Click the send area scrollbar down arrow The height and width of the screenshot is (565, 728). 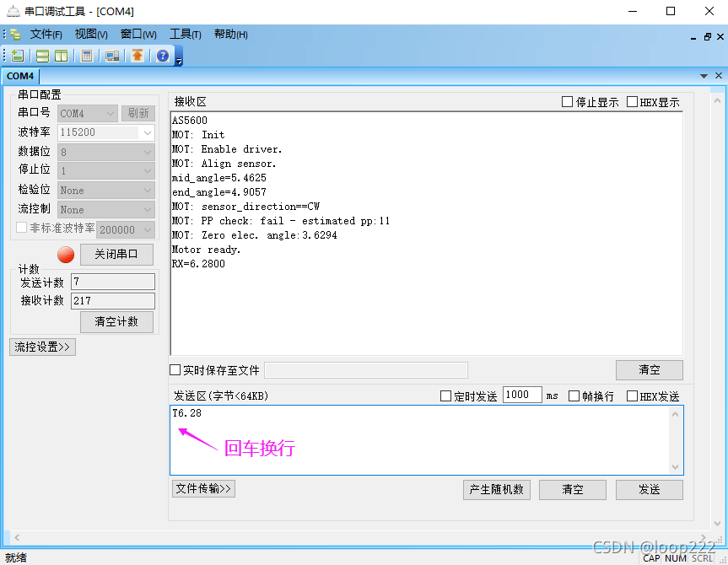(676, 466)
